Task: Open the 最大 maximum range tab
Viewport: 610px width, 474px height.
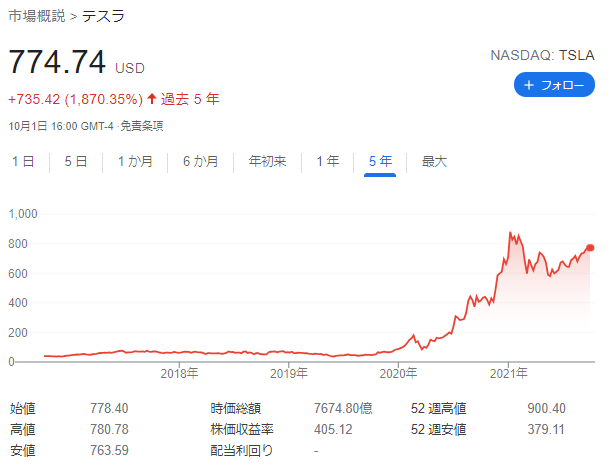Action: click(435, 161)
